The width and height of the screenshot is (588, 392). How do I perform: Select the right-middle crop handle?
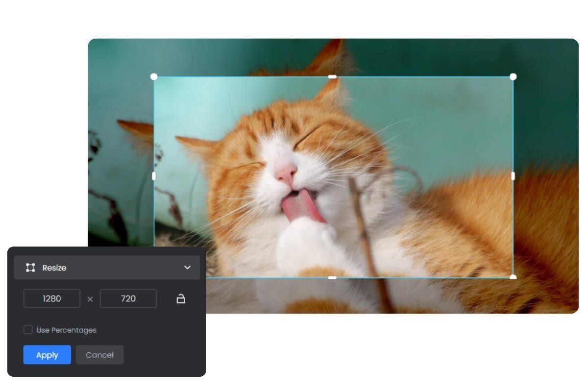[513, 177]
